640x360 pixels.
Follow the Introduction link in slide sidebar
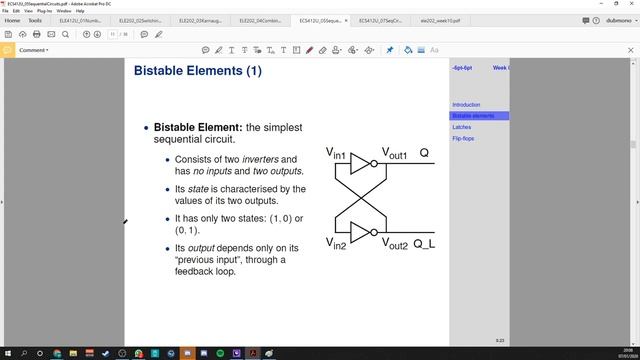(466, 105)
